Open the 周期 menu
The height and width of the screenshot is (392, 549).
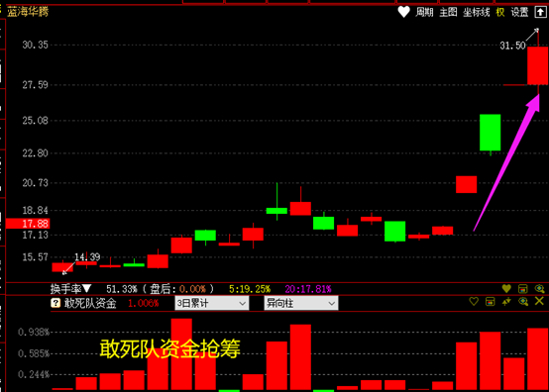point(424,12)
